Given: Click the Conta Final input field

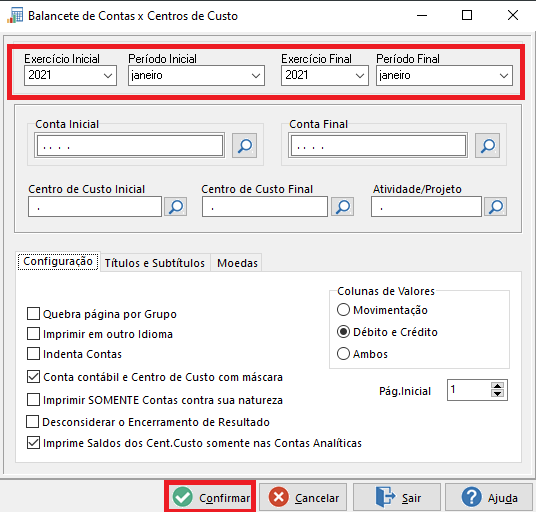Looking at the screenshot, I should [x=378, y=146].
